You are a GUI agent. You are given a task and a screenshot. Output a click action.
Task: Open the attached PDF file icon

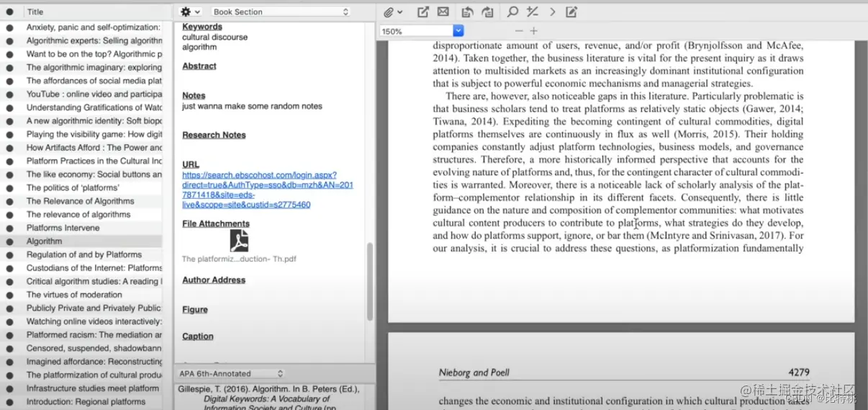[x=239, y=240]
